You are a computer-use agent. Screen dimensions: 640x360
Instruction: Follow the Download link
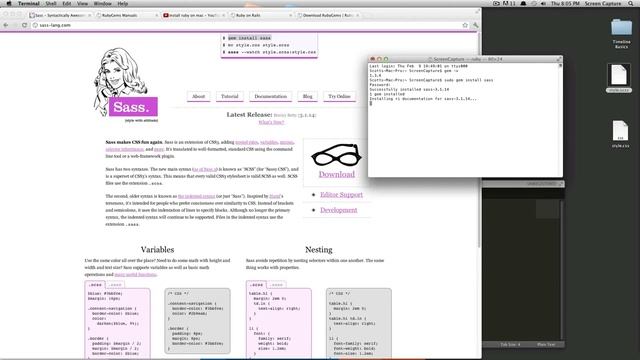coord(337,174)
